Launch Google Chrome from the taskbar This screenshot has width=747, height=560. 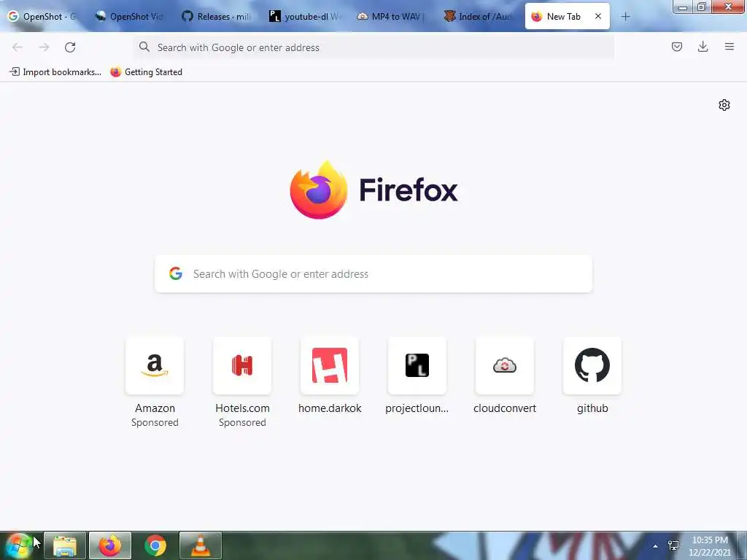pyautogui.click(x=155, y=545)
